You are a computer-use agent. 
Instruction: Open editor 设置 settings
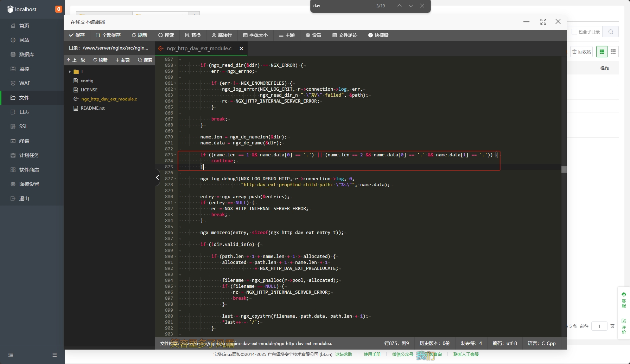pos(313,35)
